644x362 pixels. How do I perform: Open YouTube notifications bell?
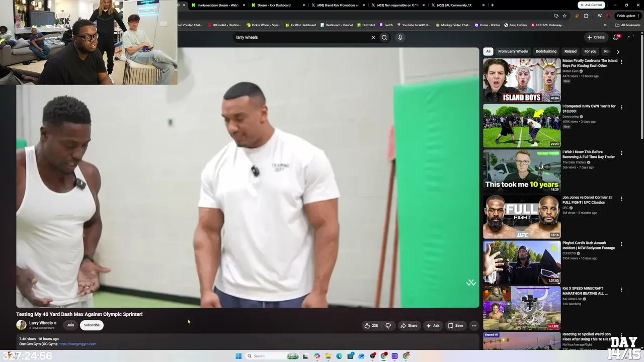pyautogui.click(x=616, y=37)
